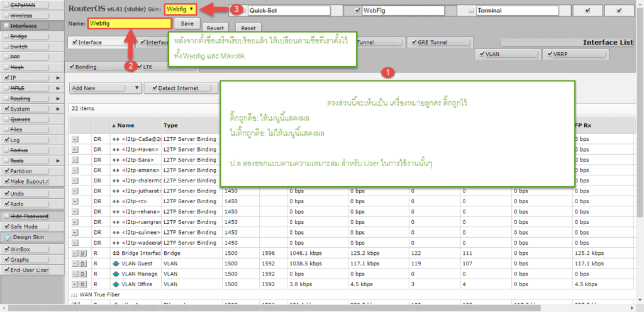644x312 pixels.
Task: Select the VLAN tab
Action: coord(508,53)
